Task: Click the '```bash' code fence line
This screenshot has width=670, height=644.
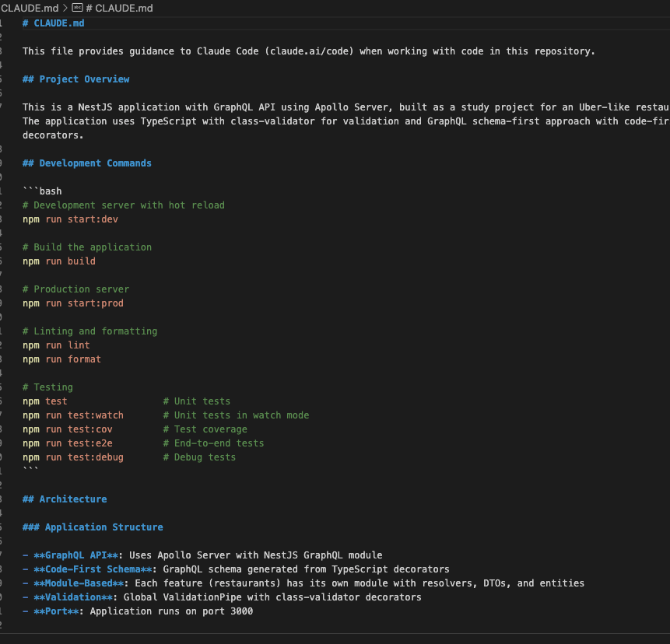Action: click(x=42, y=191)
